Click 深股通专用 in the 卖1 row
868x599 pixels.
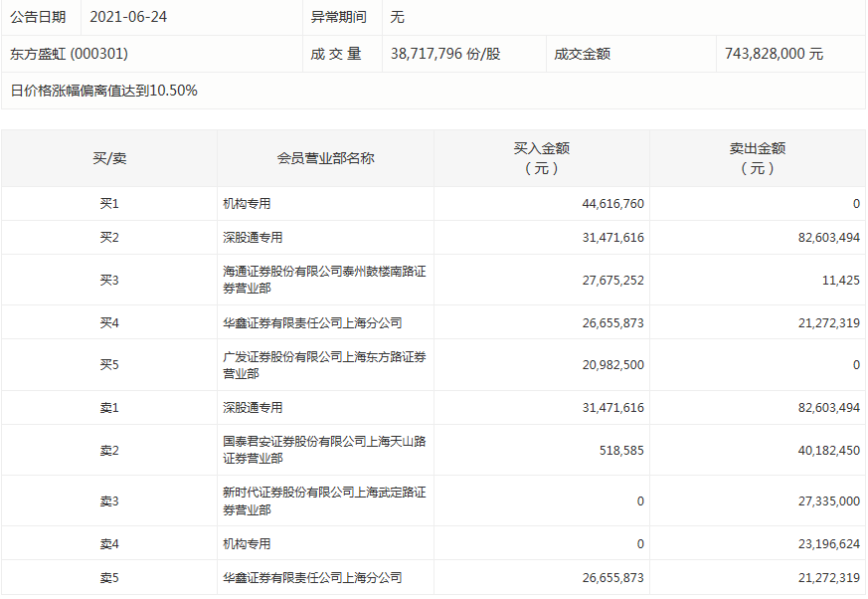point(253,408)
